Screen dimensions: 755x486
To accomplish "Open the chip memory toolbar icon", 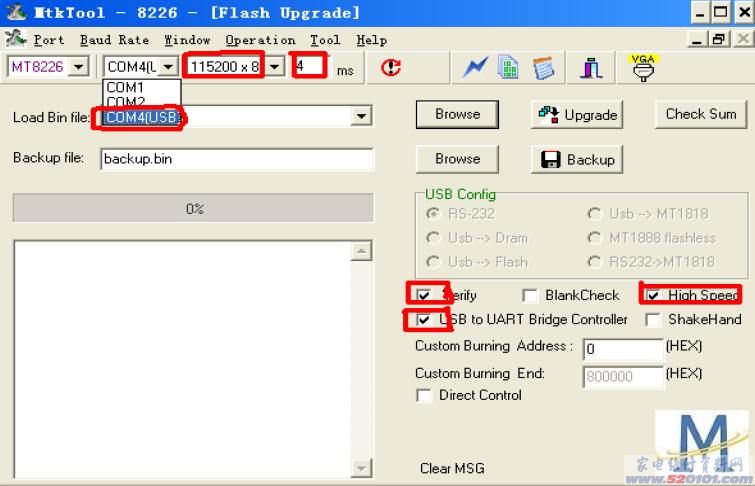I will point(509,67).
